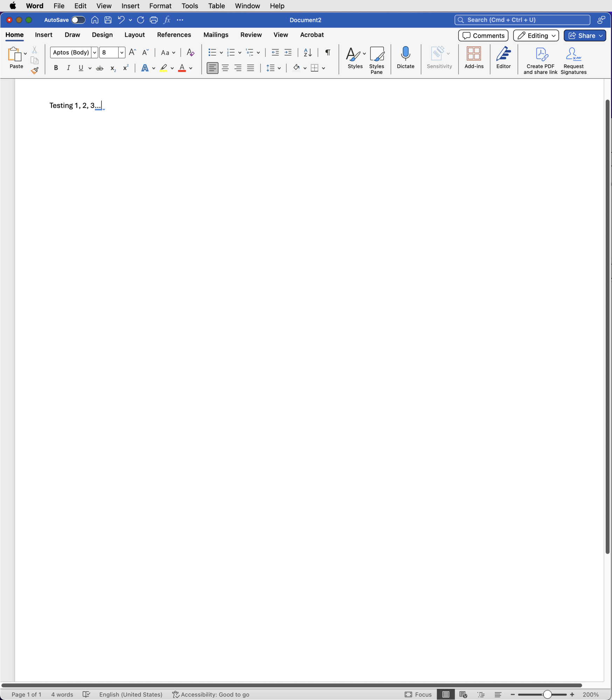Image resolution: width=612 pixels, height=700 pixels.
Task: Adjust the zoom slider handle
Action: pyautogui.click(x=547, y=694)
